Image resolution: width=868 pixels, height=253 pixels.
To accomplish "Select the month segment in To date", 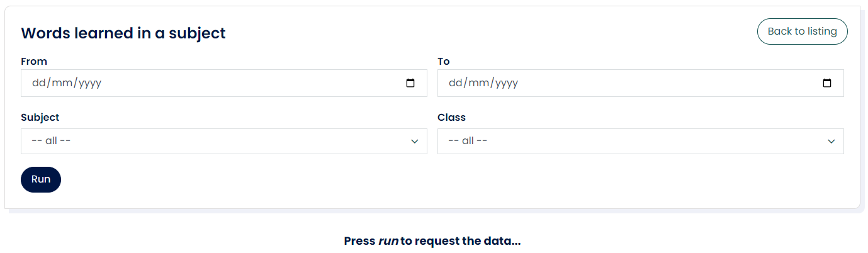I will (477, 83).
